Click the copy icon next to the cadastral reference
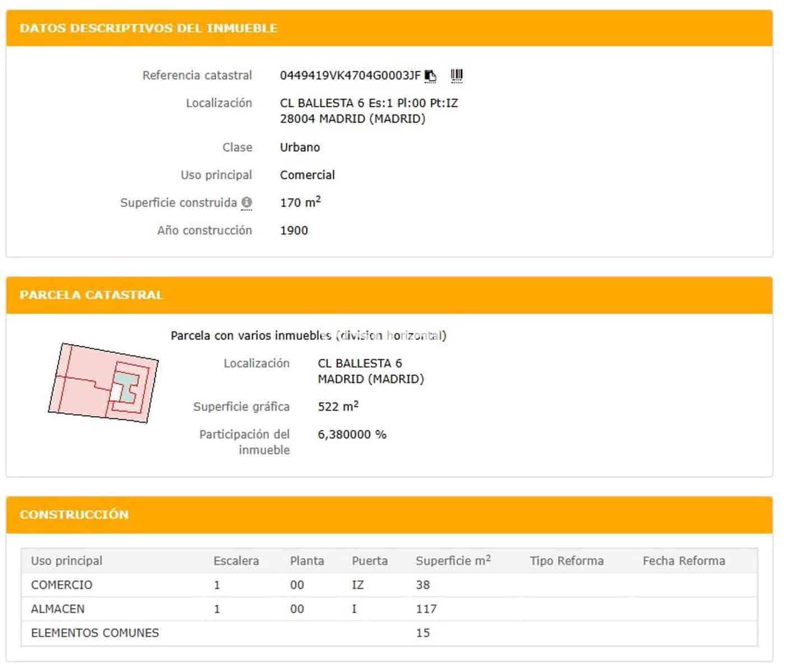Viewport: 790px width, 672px height. click(x=430, y=76)
